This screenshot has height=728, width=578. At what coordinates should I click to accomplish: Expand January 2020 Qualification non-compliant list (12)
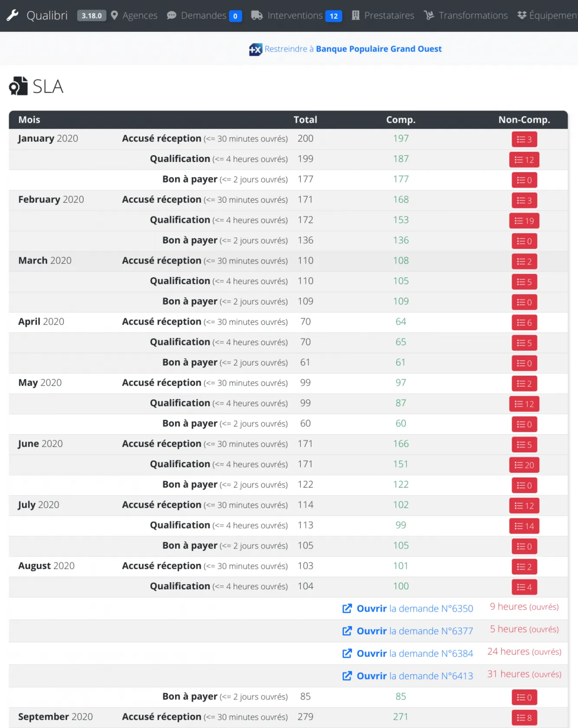pos(524,160)
